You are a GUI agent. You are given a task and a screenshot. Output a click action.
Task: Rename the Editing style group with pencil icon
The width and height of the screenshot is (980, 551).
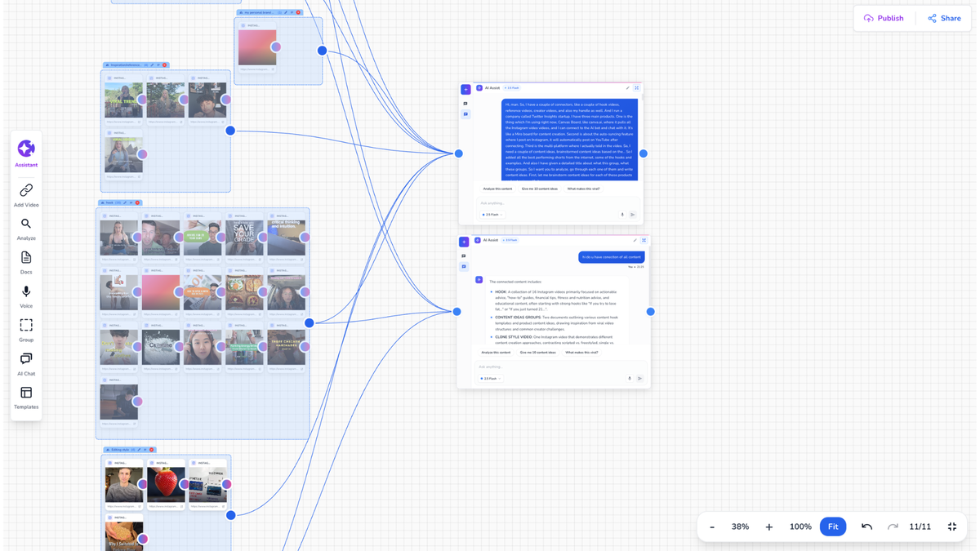point(140,450)
